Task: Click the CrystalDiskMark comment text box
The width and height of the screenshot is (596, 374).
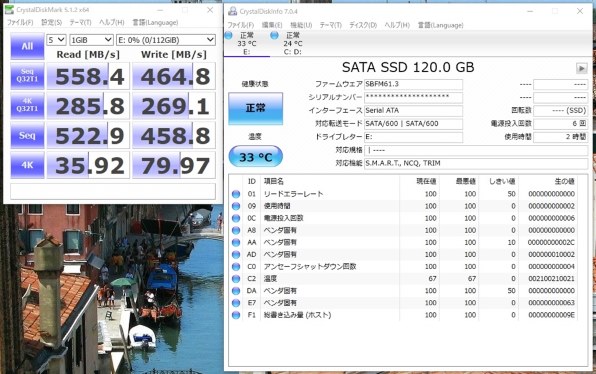Action: click(x=113, y=191)
